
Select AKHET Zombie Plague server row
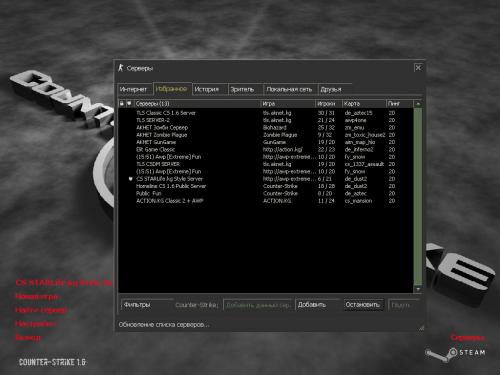click(x=266, y=135)
